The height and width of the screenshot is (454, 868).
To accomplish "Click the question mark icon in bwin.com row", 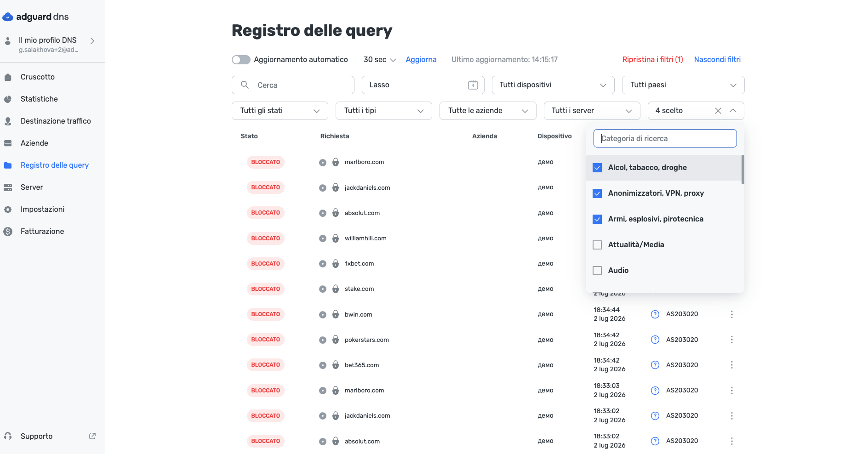I will tap(655, 314).
